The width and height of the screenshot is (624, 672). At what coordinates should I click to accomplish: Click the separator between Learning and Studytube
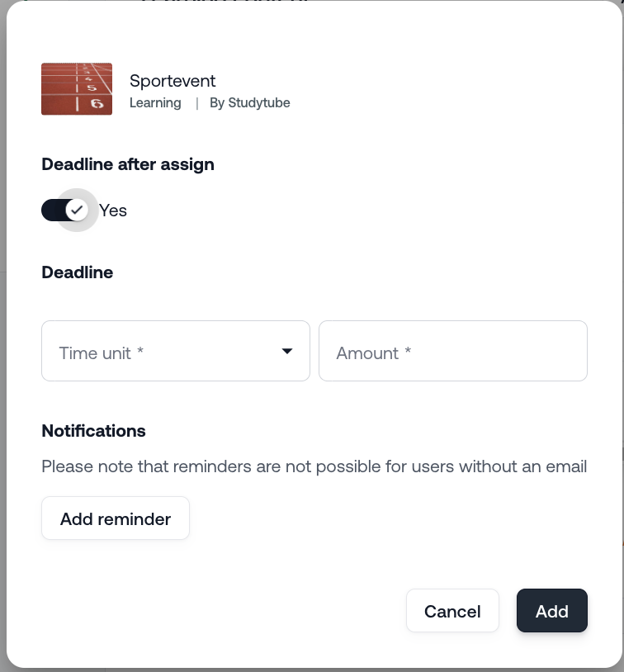pos(196,103)
